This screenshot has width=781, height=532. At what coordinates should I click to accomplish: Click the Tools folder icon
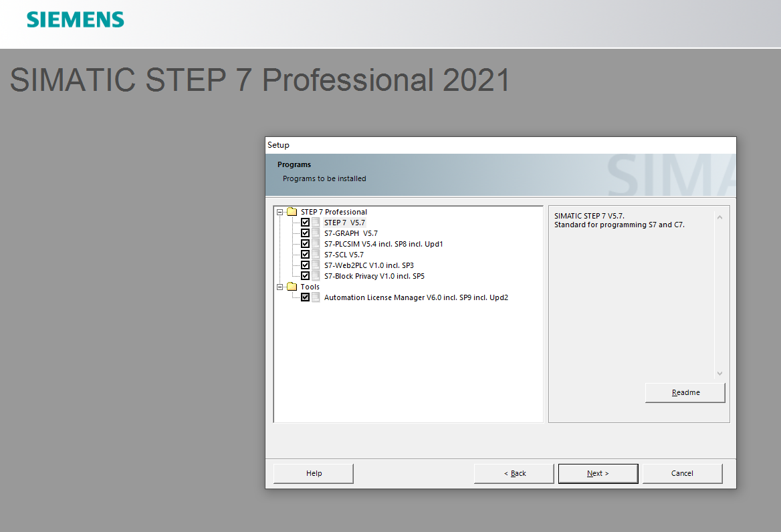(292, 287)
